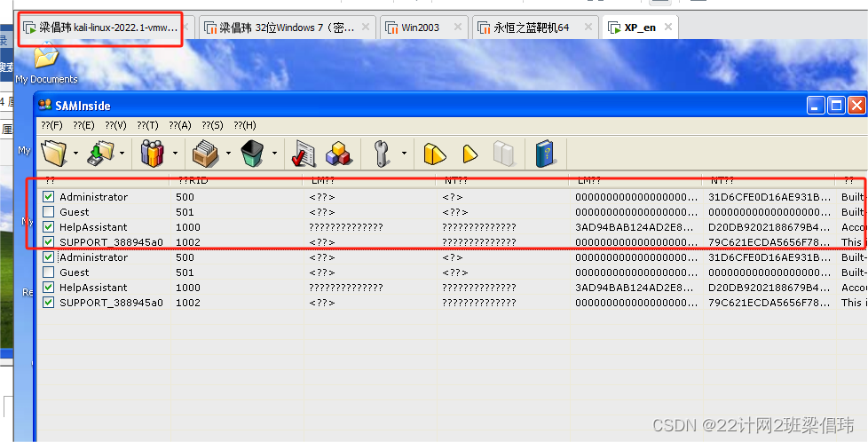Click second HelpAssistant NT hash D20DB9202188679B4…

pyautogui.click(x=769, y=287)
